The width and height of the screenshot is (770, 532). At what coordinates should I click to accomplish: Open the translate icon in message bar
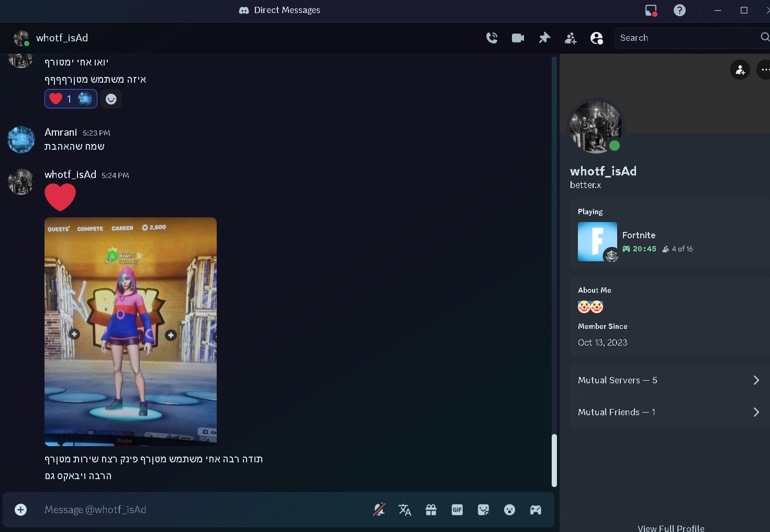point(405,509)
